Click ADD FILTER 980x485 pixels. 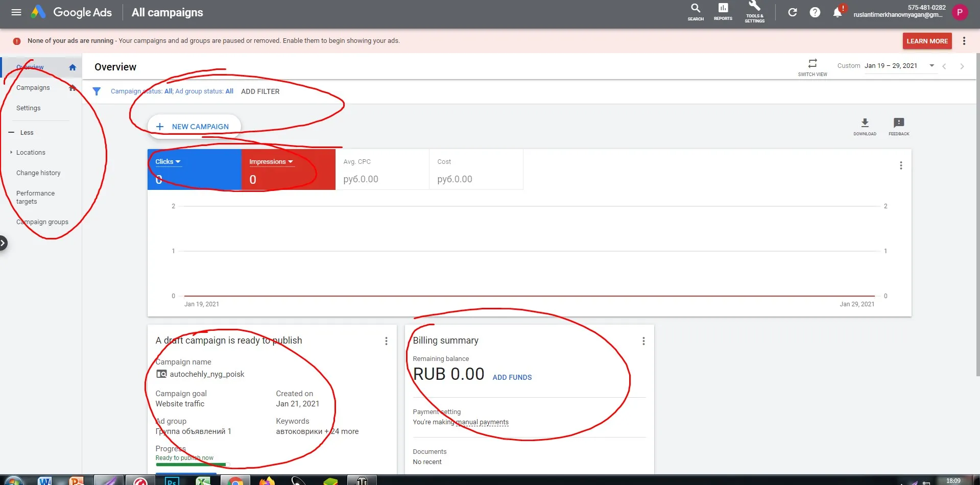(260, 91)
